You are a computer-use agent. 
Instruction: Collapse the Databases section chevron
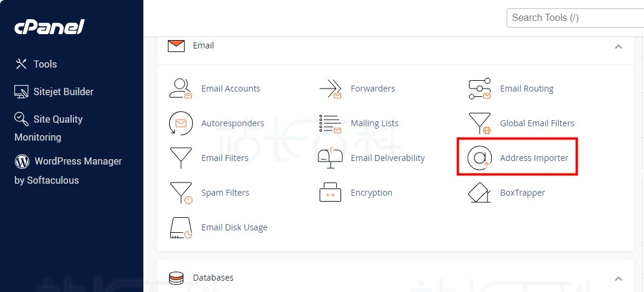pos(618,279)
